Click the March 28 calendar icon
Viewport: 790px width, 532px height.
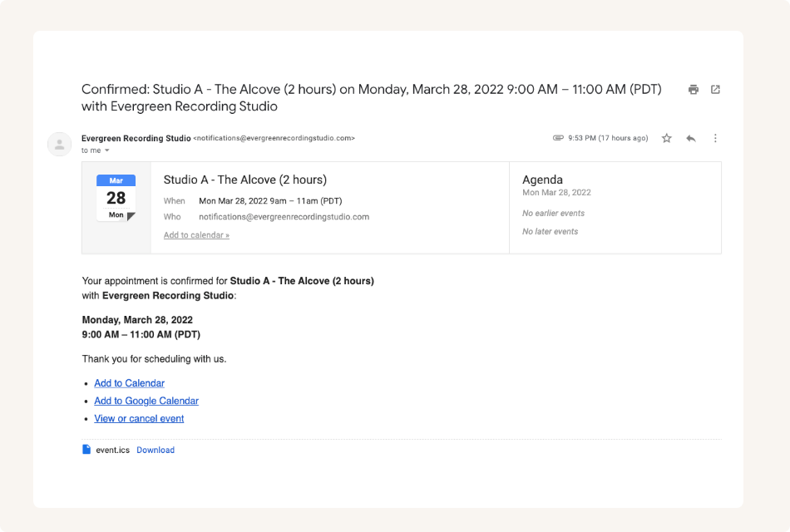tap(116, 198)
